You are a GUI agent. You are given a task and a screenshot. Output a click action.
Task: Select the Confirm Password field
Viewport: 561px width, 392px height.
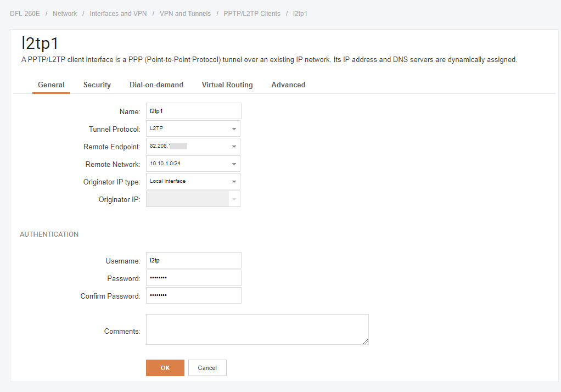coord(193,295)
